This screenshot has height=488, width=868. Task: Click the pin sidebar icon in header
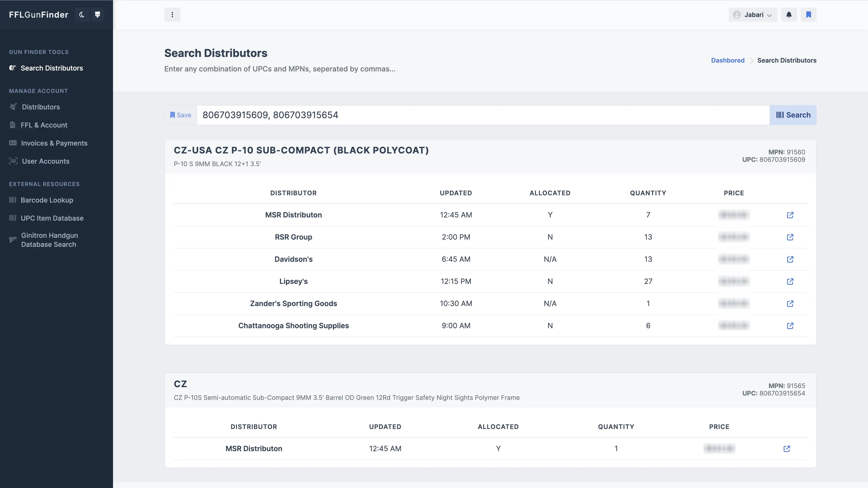[97, 14]
